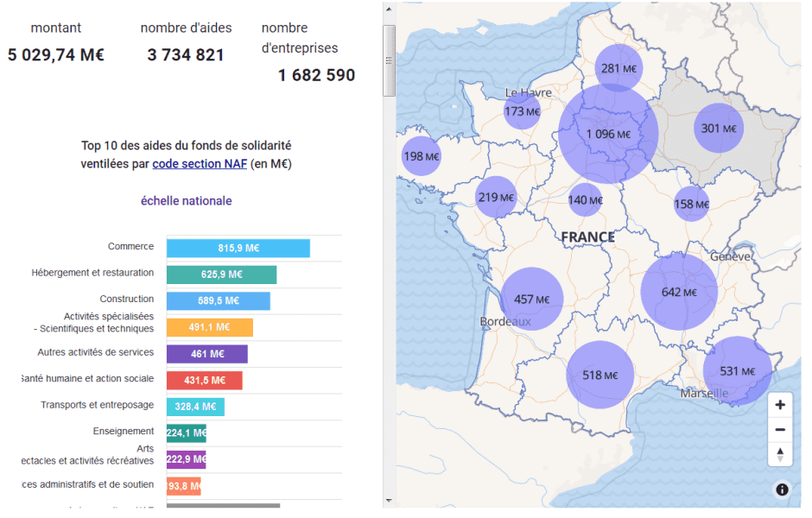Click the 'Enseignement' category label
This screenshot has height=518, width=812.
pyautogui.click(x=124, y=431)
